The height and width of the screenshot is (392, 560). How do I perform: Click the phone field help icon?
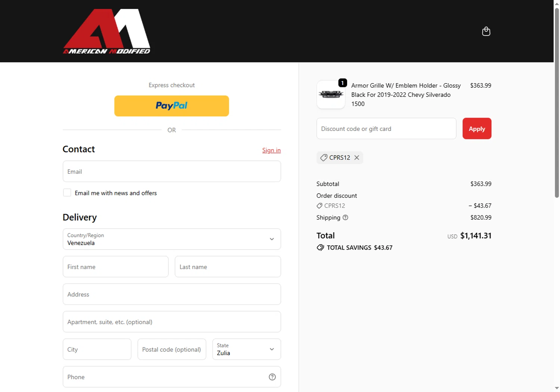(x=272, y=377)
